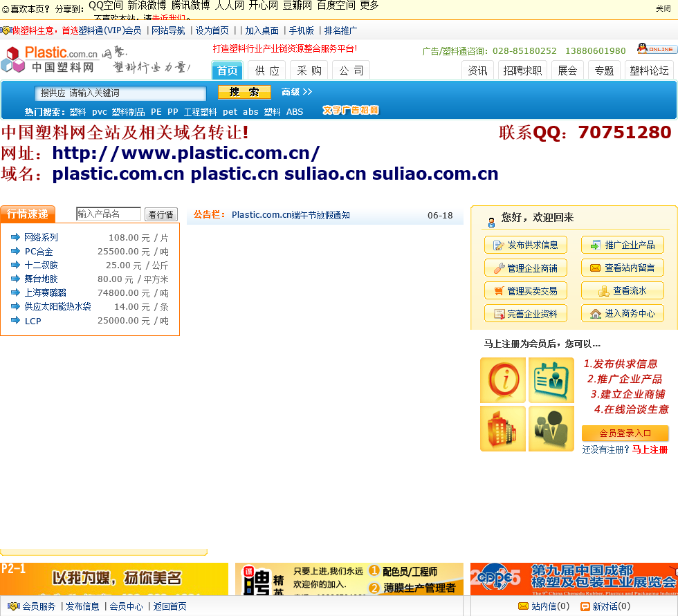The width and height of the screenshot is (678, 616).
Task: Click the orange info circle icon
Action: pos(503,380)
